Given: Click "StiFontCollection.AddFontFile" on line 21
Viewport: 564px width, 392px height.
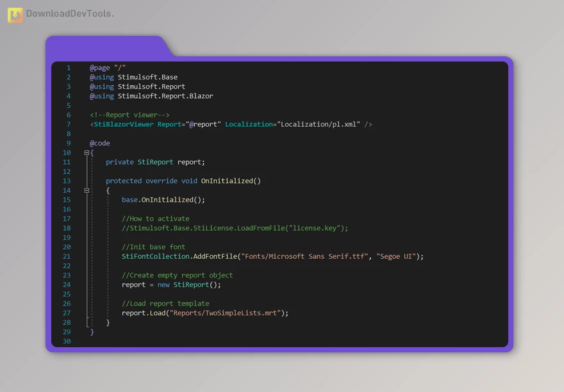Looking at the screenshot, I should click(x=179, y=256).
